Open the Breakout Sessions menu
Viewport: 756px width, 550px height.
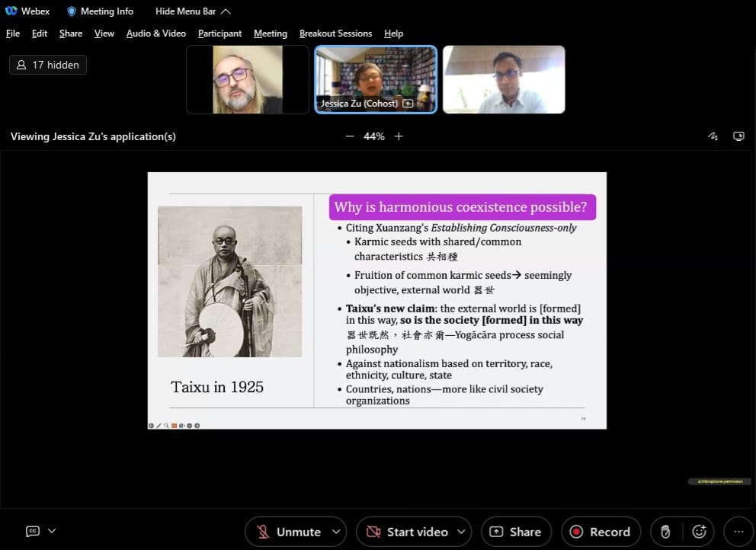click(335, 34)
